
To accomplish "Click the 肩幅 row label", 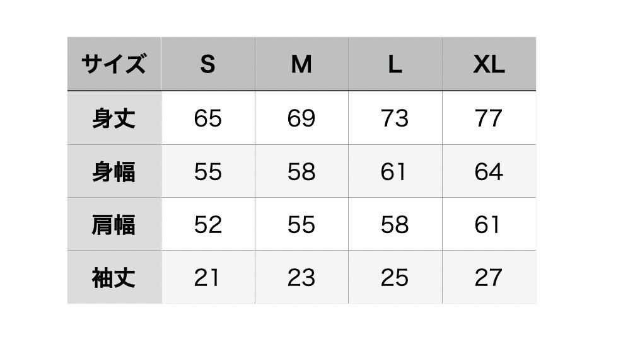I will [114, 225].
